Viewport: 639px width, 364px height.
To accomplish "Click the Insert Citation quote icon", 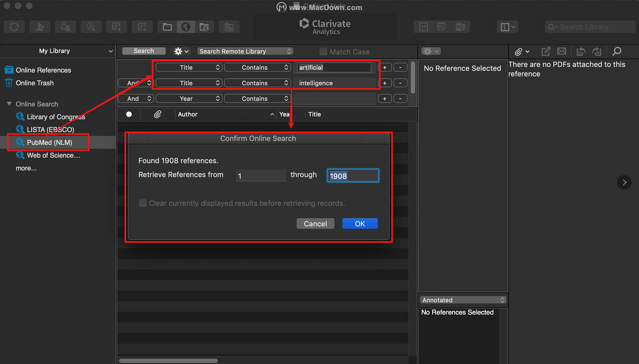I will coord(423,27).
